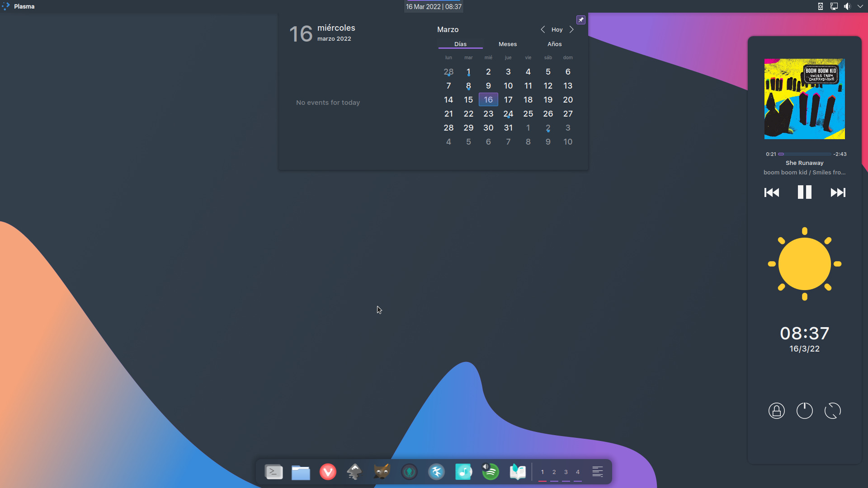Go to previous month with left arrow

click(x=542, y=29)
